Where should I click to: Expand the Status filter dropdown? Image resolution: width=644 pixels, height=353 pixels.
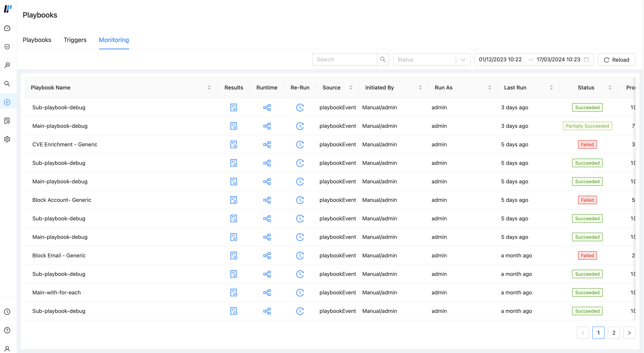pos(463,60)
